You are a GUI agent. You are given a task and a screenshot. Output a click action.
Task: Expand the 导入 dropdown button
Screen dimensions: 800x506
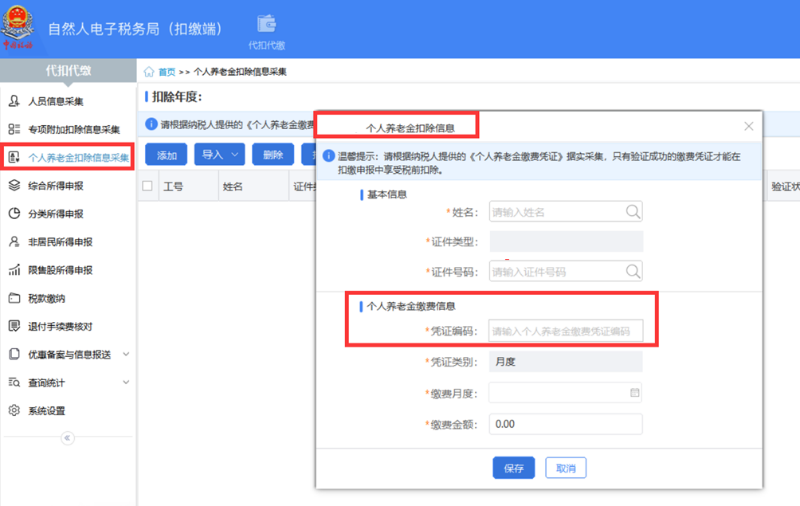click(x=219, y=155)
